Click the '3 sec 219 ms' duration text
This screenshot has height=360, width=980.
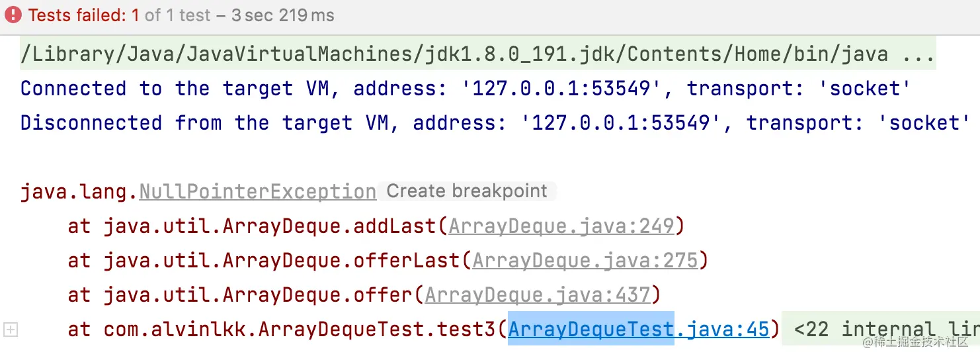283,15
